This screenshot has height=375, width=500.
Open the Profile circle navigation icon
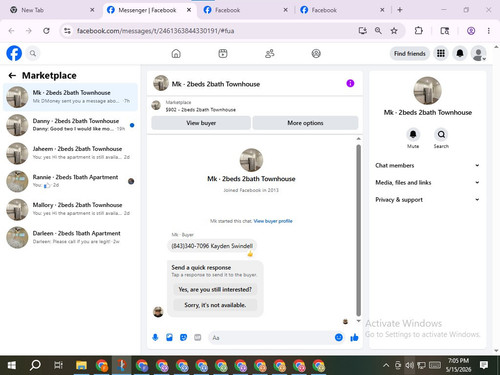tap(316, 53)
